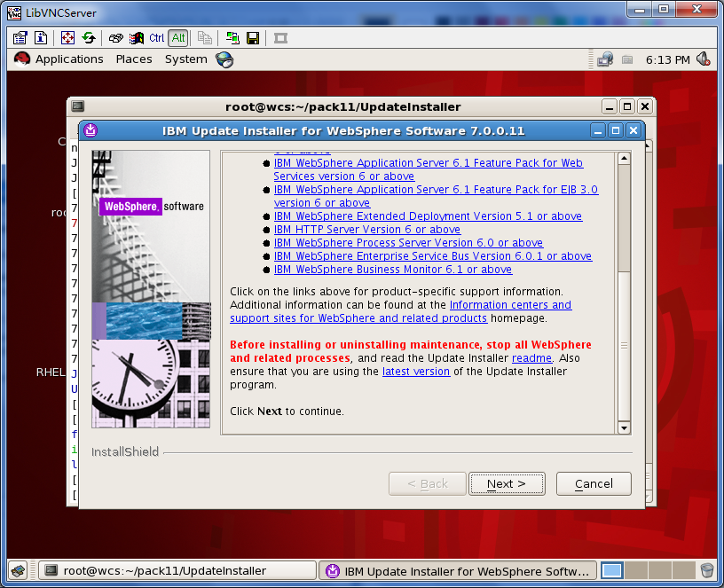This screenshot has height=588, width=724.
Task: Show VNC connection info icon
Action: (41, 38)
